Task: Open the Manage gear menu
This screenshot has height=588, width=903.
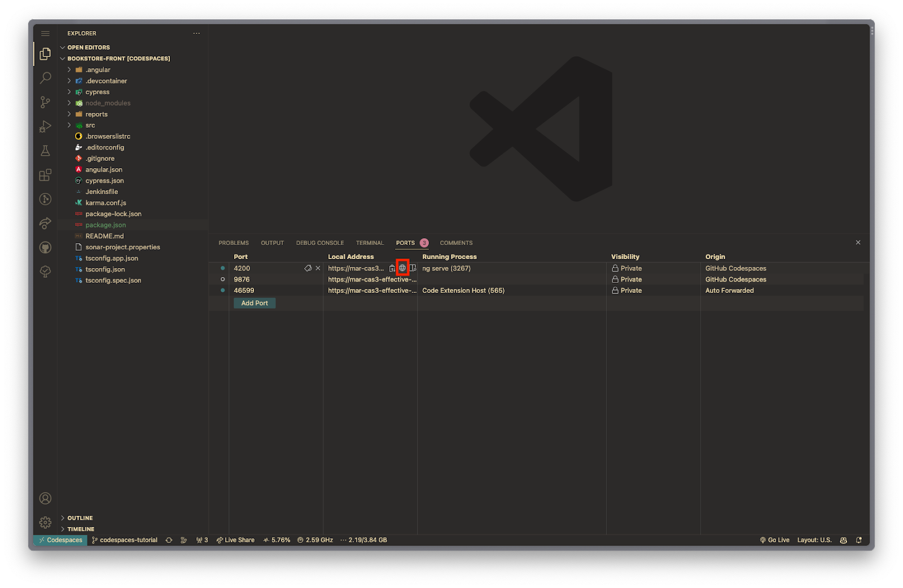Action: pyautogui.click(x=45, y=523)
